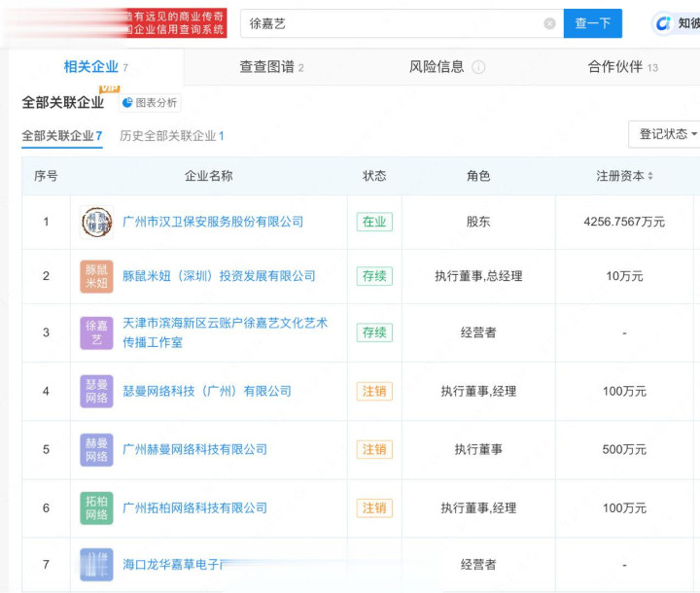Click the 瑟曼网络 purple logo badge

tap(96, 391)
